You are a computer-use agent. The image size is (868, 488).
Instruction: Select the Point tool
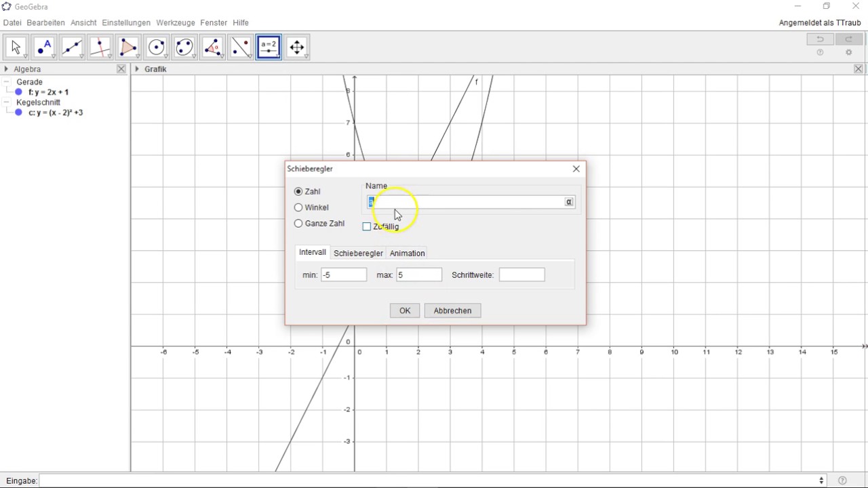(x=44, y=47)
